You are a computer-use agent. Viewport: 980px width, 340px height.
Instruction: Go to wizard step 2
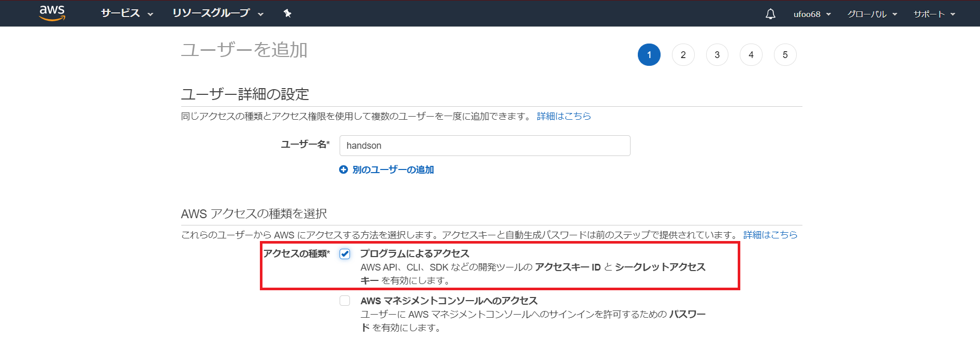pyautogui.click(x=683, y=55)
